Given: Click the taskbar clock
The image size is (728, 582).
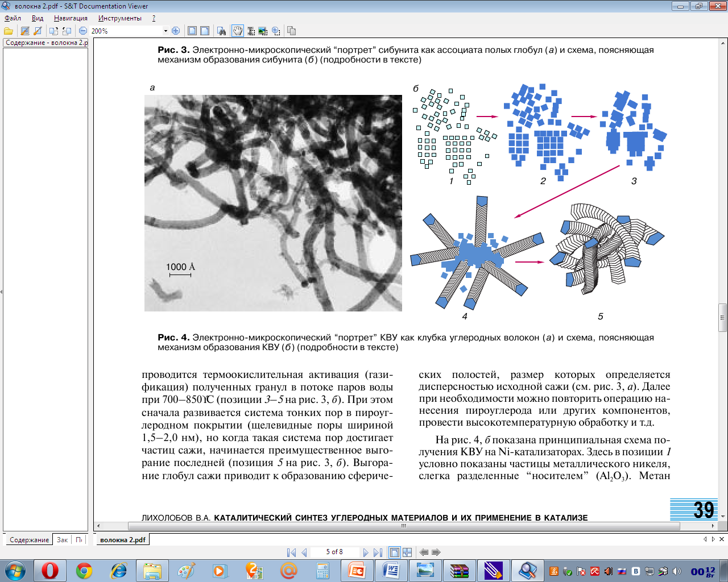Looking at the screenshot, I should click(x=703, y=571).
